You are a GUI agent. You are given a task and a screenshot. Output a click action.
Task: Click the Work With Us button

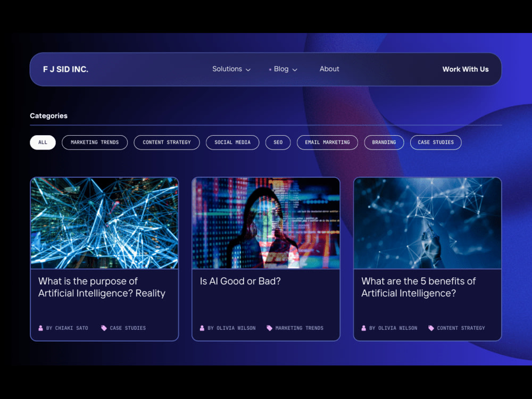[x=465, y=69]
